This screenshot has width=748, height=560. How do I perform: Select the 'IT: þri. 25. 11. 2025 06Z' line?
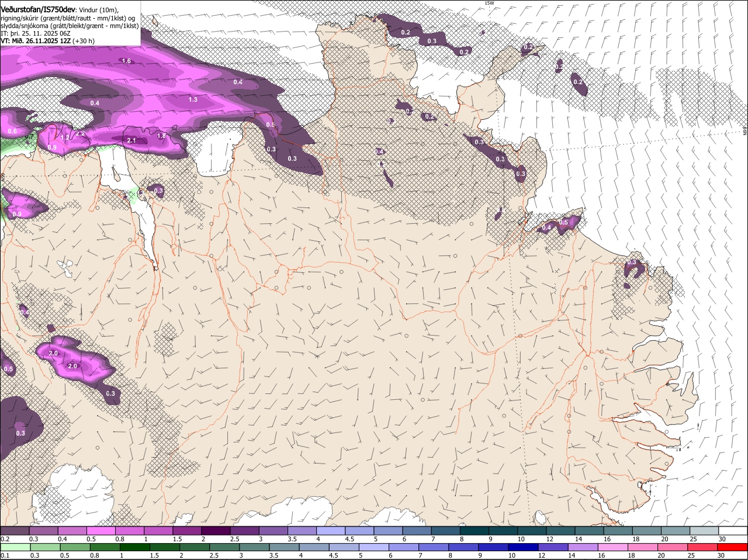tap(36, 33)
